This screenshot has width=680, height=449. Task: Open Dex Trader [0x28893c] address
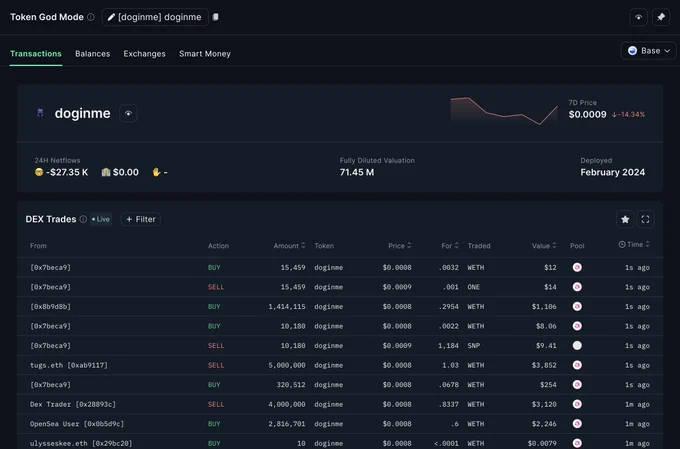click(x=73, y=404)
